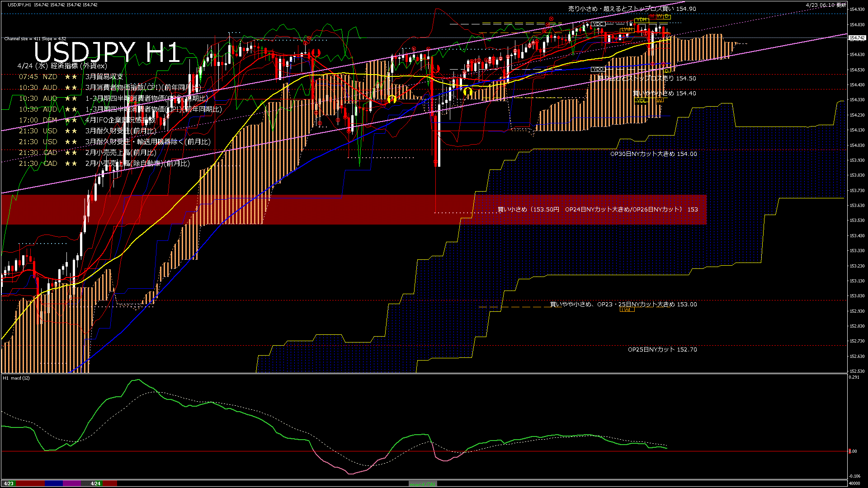Click the H1 macd (12) indicator label
The image size is (868, 488).
(x=16, y=378)
